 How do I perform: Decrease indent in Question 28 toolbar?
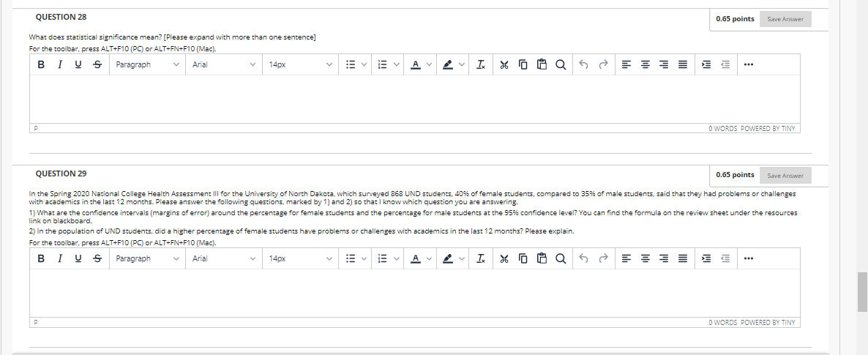pos(725,65)
